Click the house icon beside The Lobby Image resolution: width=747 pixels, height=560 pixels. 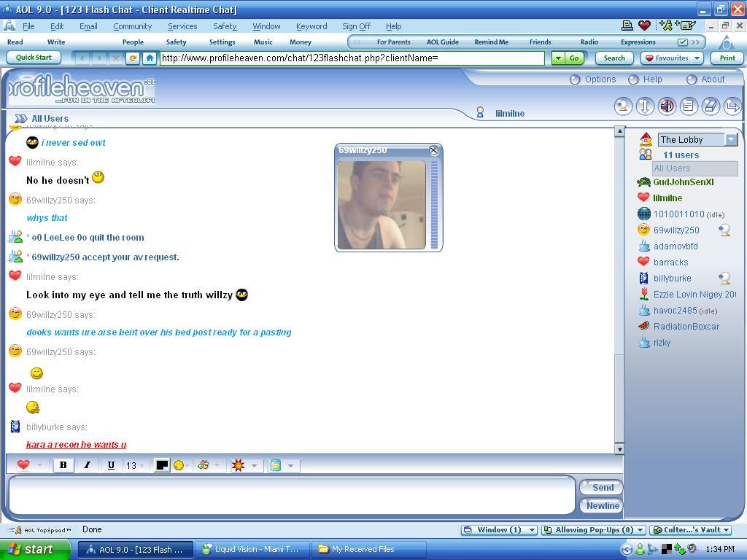pyautogui.click(x=646, y=139)
